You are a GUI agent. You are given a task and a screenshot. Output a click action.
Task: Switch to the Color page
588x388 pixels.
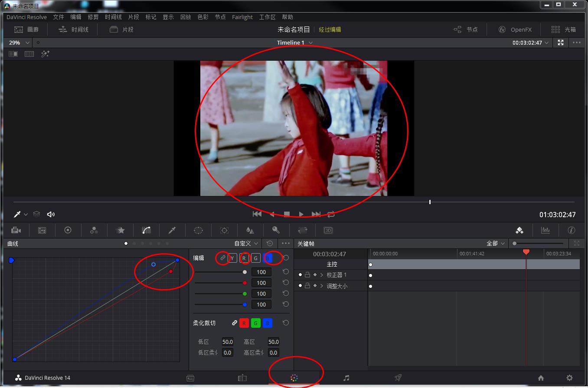tap(294, 378)
